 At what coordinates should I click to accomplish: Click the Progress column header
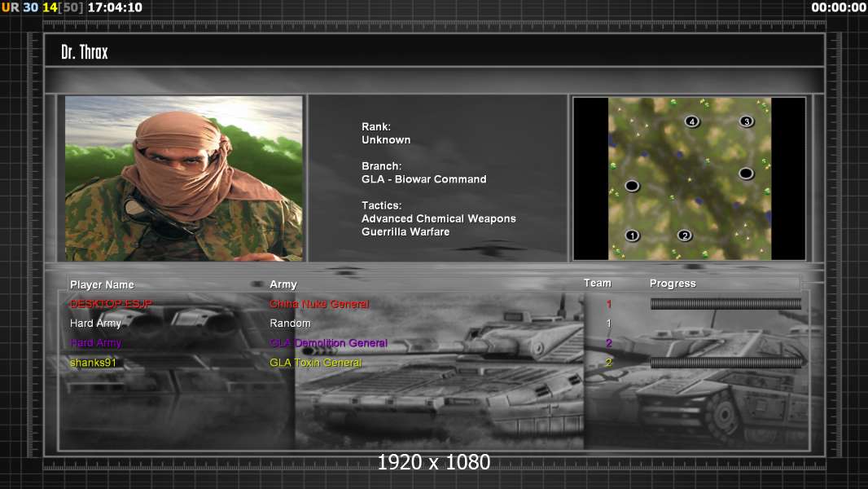(x=673, y=284)
